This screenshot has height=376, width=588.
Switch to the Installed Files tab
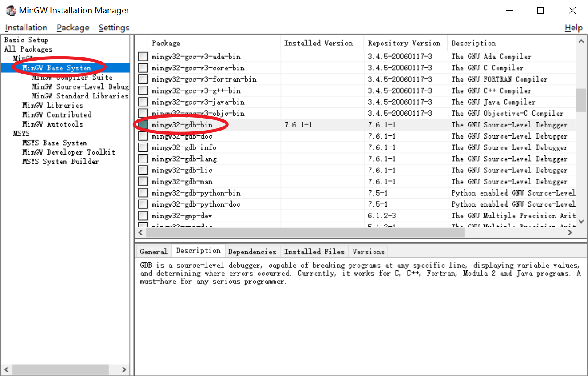314,252
